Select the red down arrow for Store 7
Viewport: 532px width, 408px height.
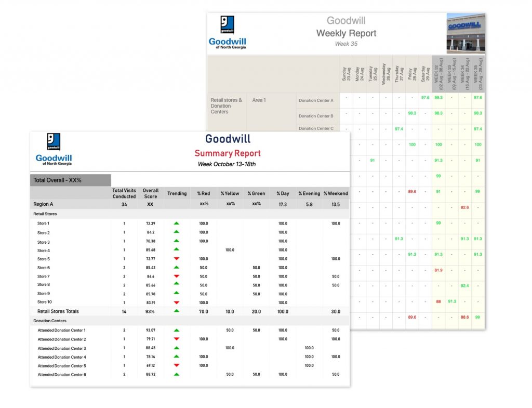tap(177, 276)
